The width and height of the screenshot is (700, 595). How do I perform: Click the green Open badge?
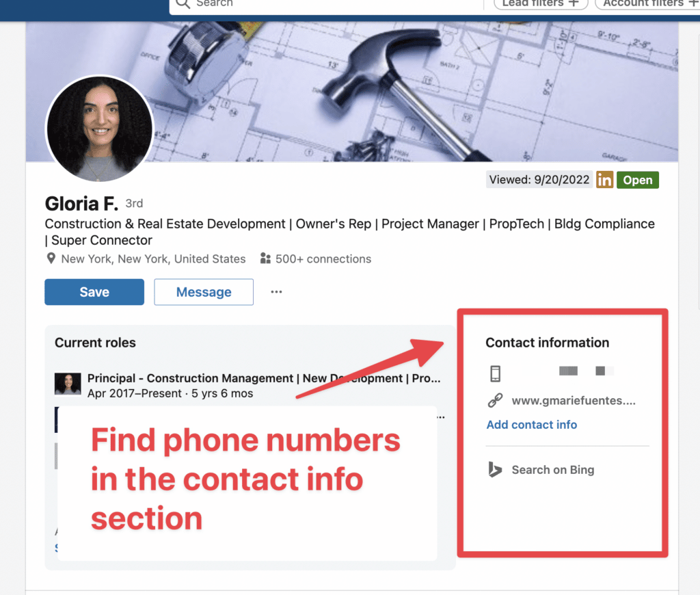point(637,179)
